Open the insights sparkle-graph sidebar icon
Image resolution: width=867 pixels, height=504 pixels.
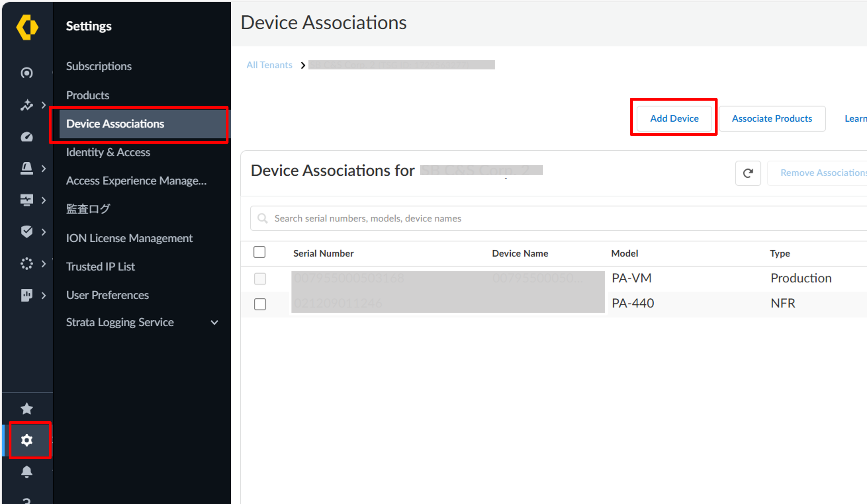click(x=27, y=105)
